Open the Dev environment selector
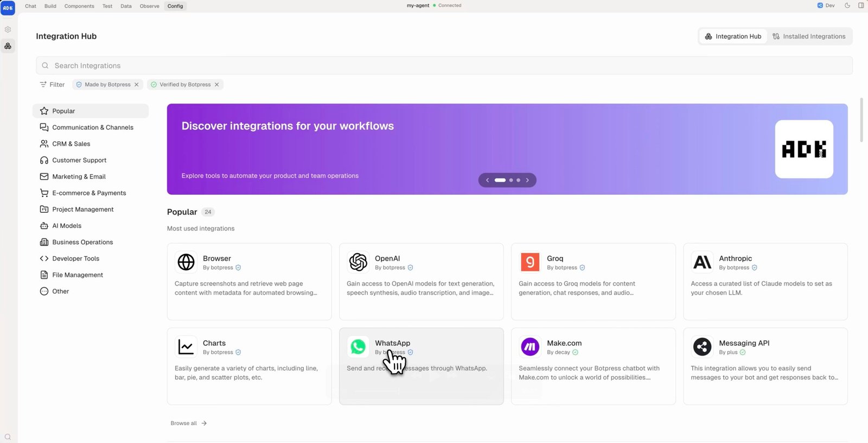The height and width of the screenshot is (443, 868). (826, 5)
